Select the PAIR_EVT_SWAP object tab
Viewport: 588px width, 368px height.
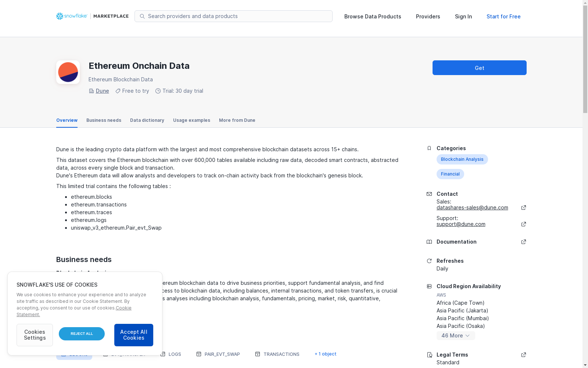pos(218,354)
